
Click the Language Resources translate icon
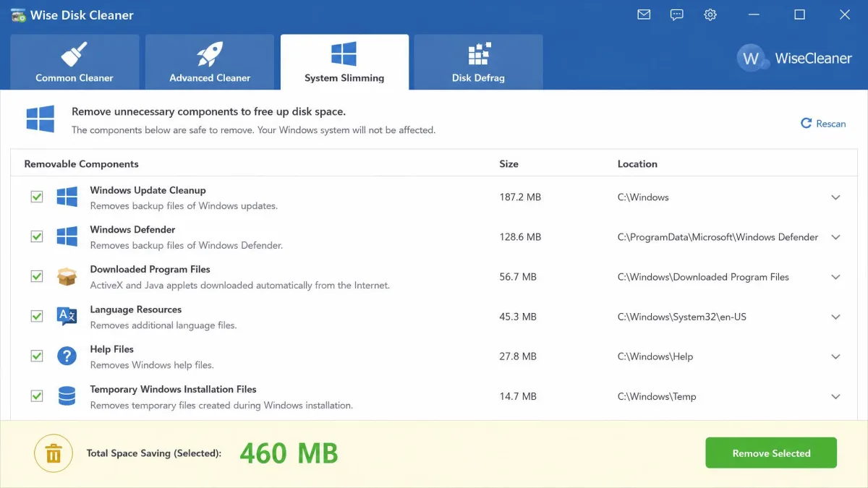point(67,316)
